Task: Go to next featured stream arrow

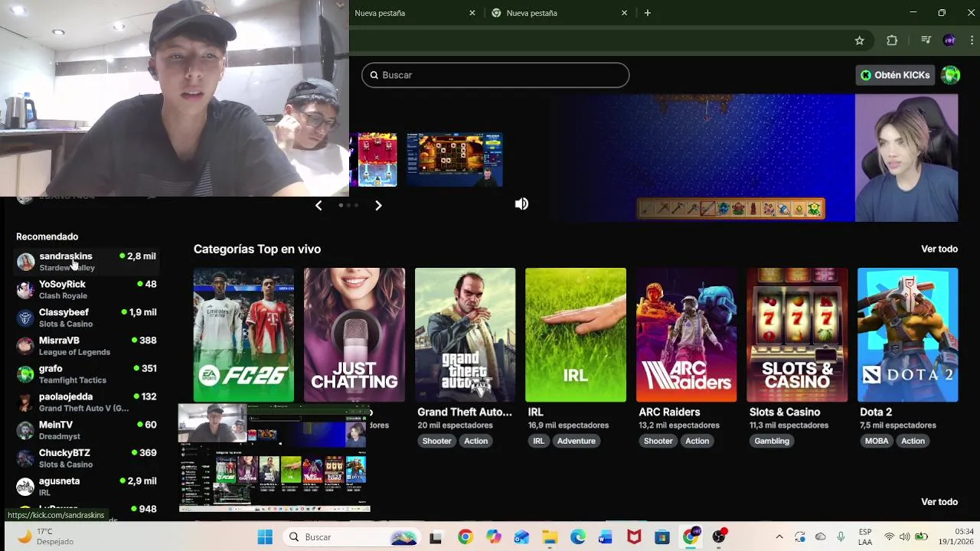Action: click(x=378, y=205)
